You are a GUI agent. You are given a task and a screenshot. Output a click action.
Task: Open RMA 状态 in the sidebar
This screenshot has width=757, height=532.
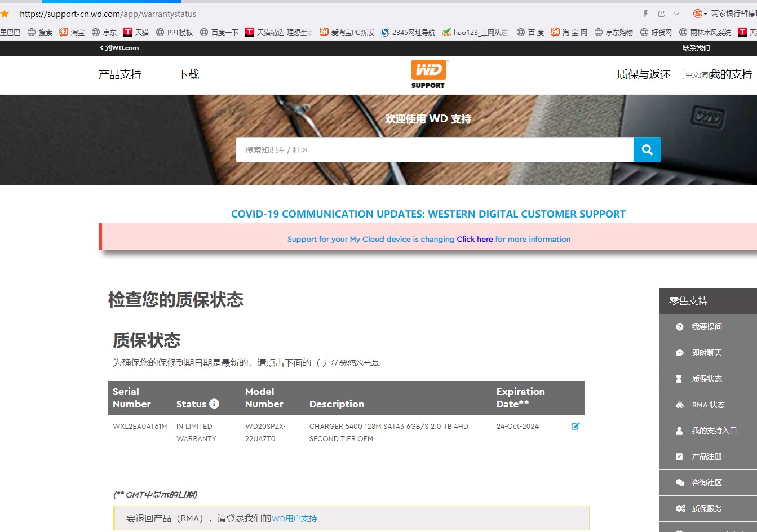(x=708, y=405)
